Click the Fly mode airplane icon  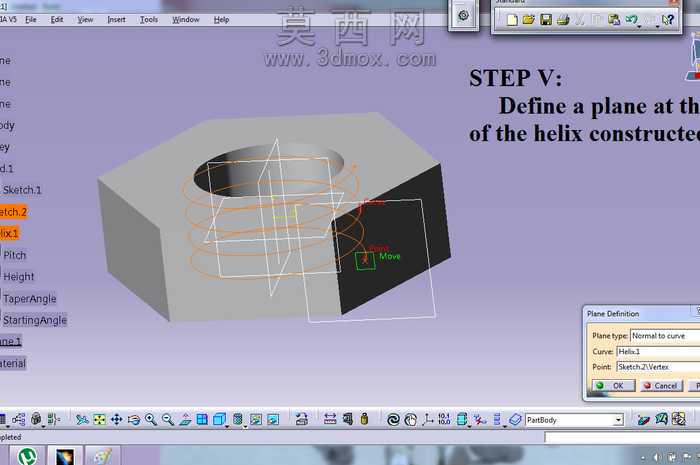pos(82,419)
